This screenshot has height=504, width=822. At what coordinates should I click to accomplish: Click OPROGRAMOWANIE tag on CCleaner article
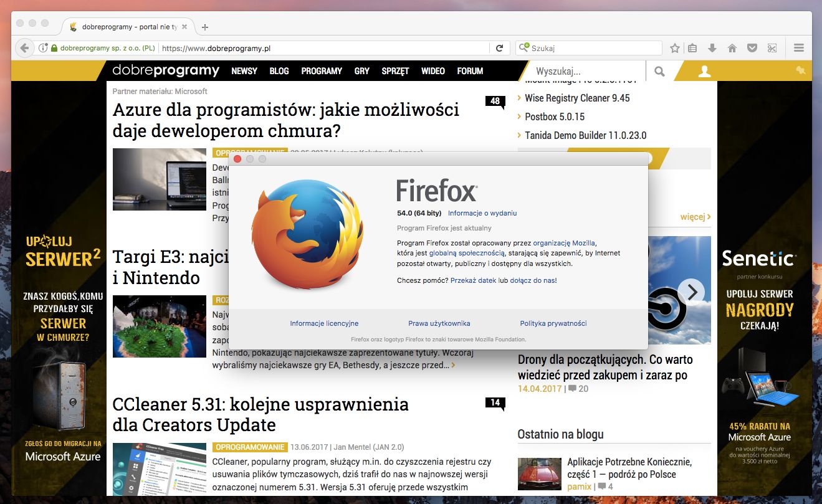[250, 447]
